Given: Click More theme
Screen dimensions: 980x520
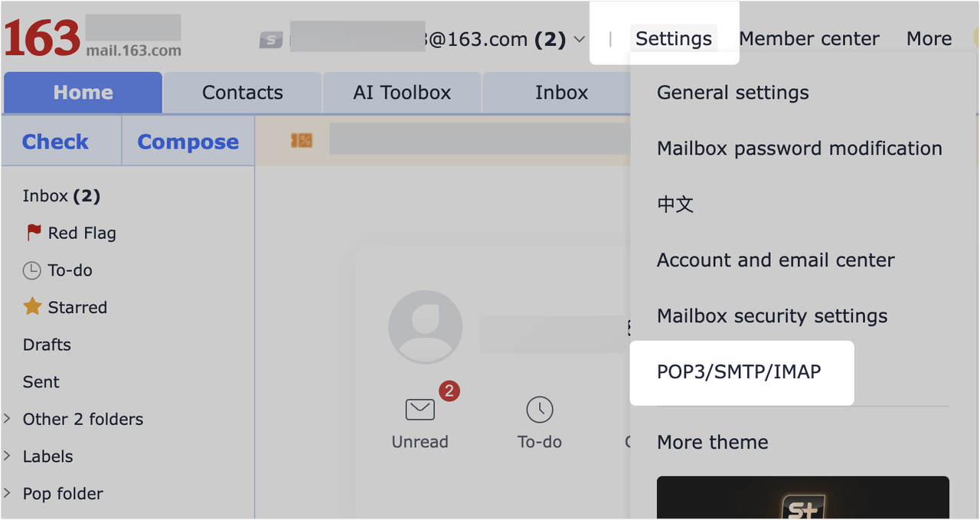Looking at the screenshot, I should (x=712, y=443).
